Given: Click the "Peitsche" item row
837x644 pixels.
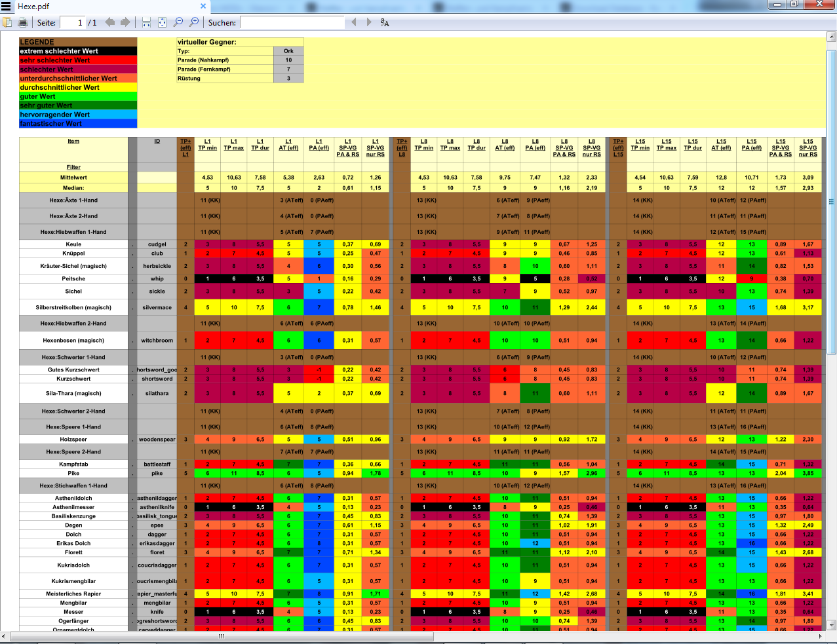Looking at the screenshot, I should point(73,278).
